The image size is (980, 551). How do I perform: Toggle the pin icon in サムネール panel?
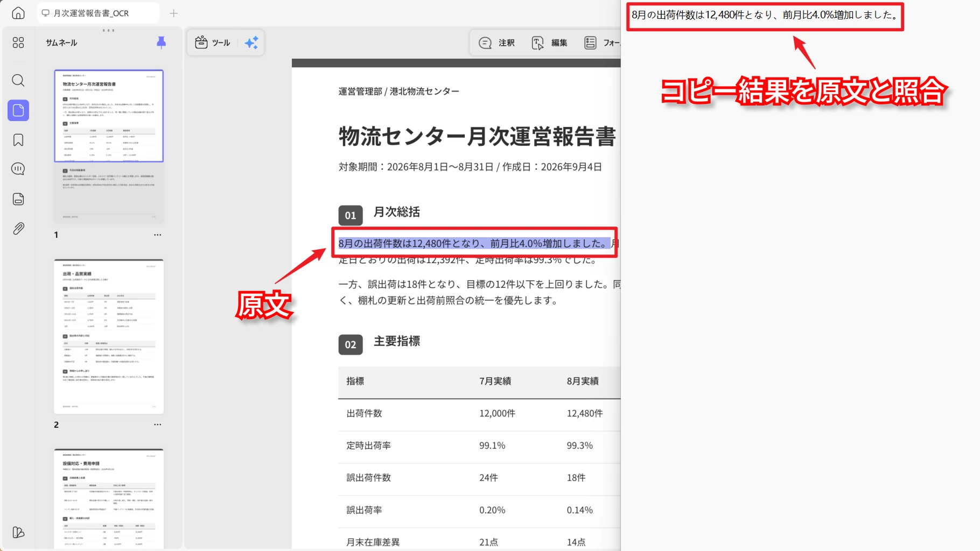point(161,43)
